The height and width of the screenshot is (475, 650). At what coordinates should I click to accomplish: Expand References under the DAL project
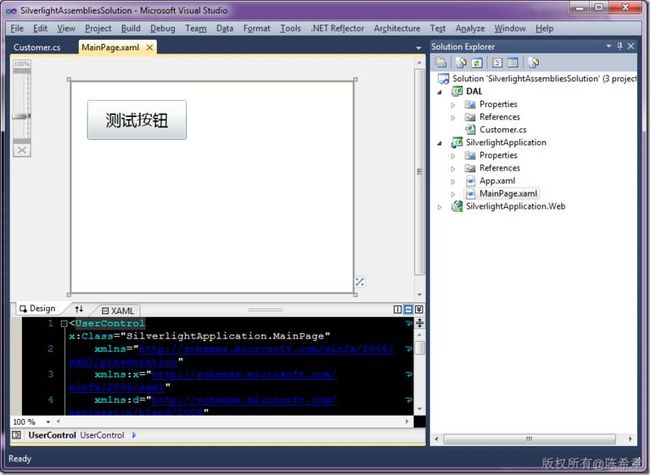point(453,118)
